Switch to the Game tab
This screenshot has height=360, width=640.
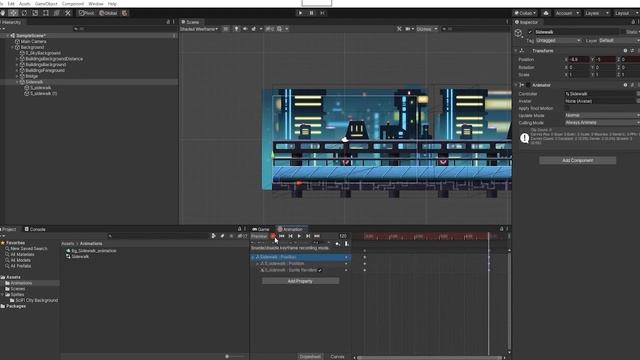(x=261, y=229)
